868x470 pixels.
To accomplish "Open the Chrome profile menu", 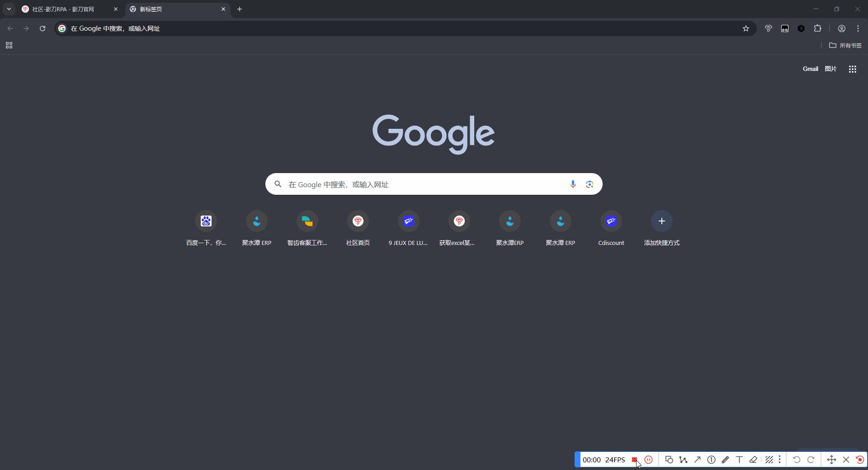I will tap(842, 28).
